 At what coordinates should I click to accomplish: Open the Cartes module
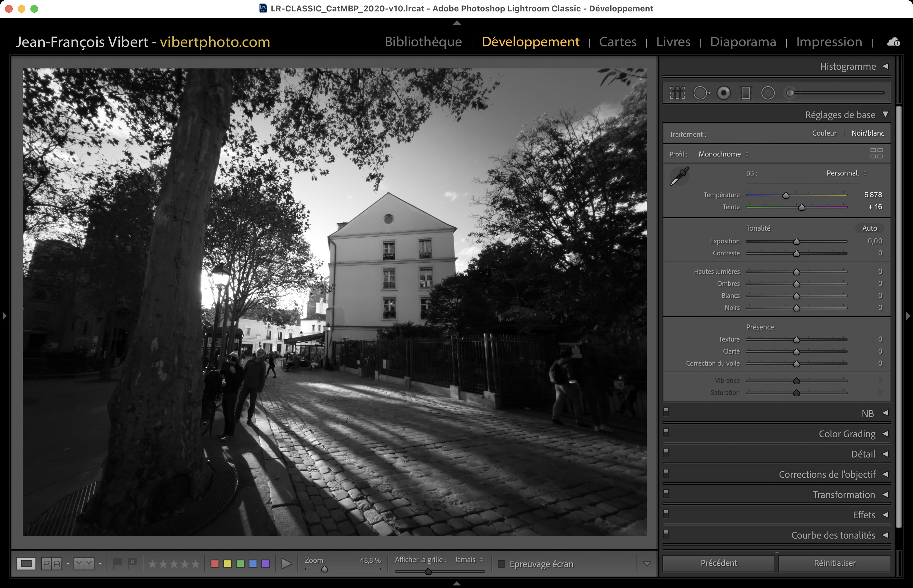point(617,42)
